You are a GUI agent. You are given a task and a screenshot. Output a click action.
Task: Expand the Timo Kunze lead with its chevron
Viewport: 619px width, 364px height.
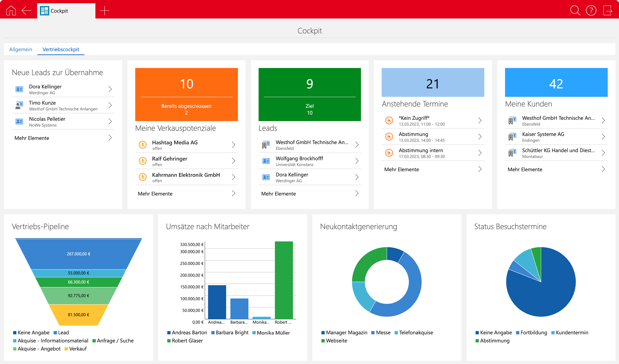pyautogui.click(x=110, y=105)
